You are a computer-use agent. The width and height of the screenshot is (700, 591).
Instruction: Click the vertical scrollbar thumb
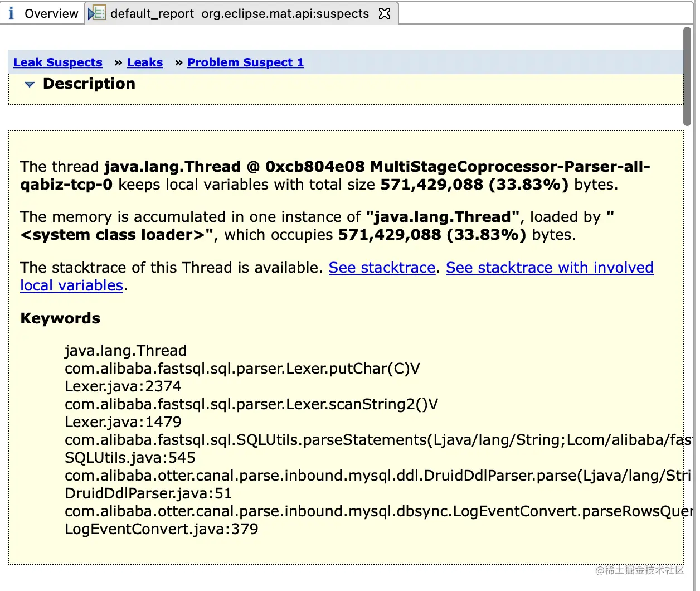[x=687, y=76]
